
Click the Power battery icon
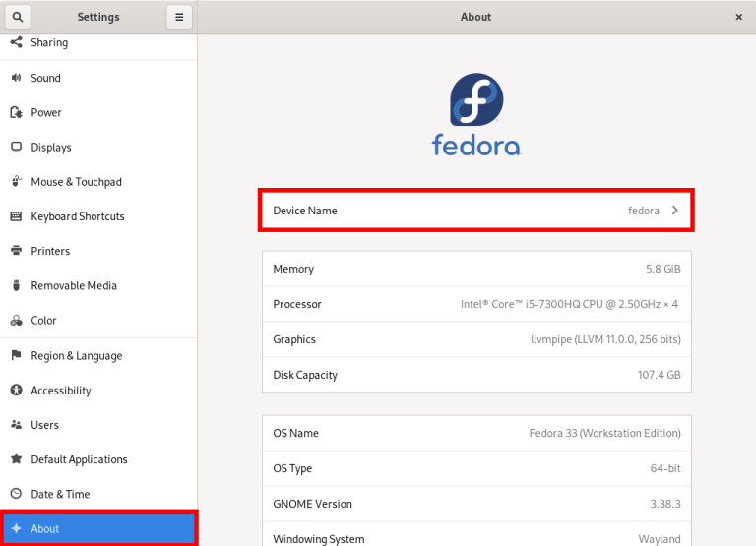[16, 113]
